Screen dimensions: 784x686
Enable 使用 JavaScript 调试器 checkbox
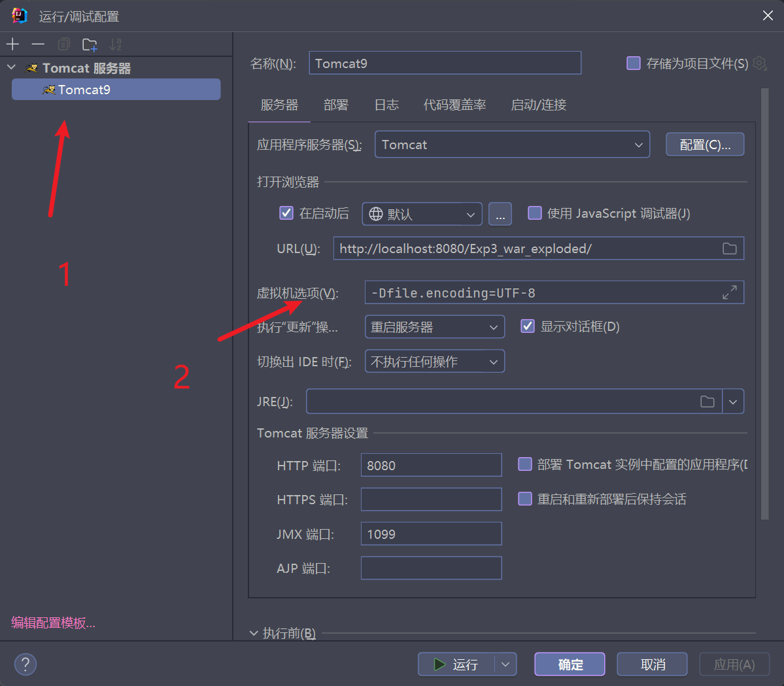[x=534, y=213]
